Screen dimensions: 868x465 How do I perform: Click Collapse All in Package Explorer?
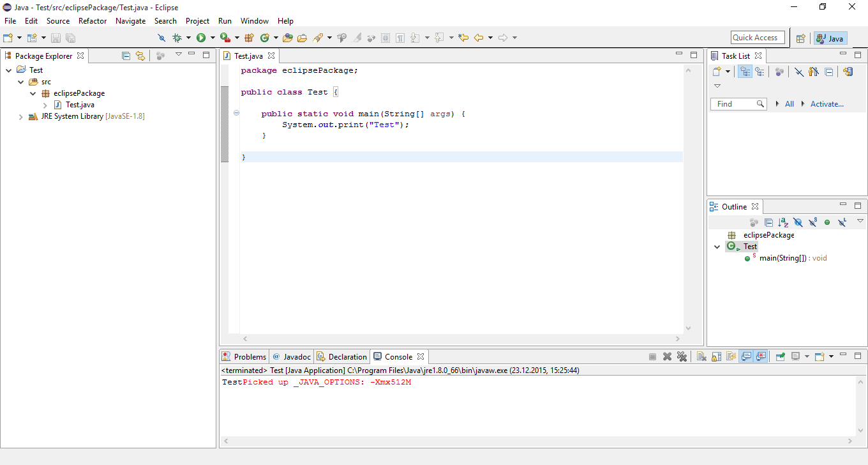pyautogui.click(x=126, y=56)
